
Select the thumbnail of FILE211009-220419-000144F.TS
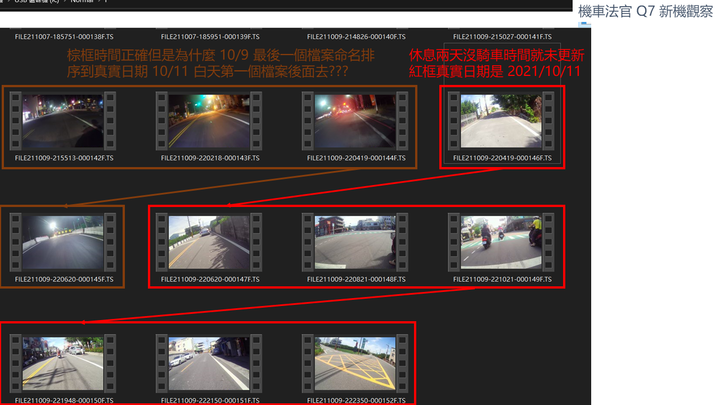pos(355,121)
